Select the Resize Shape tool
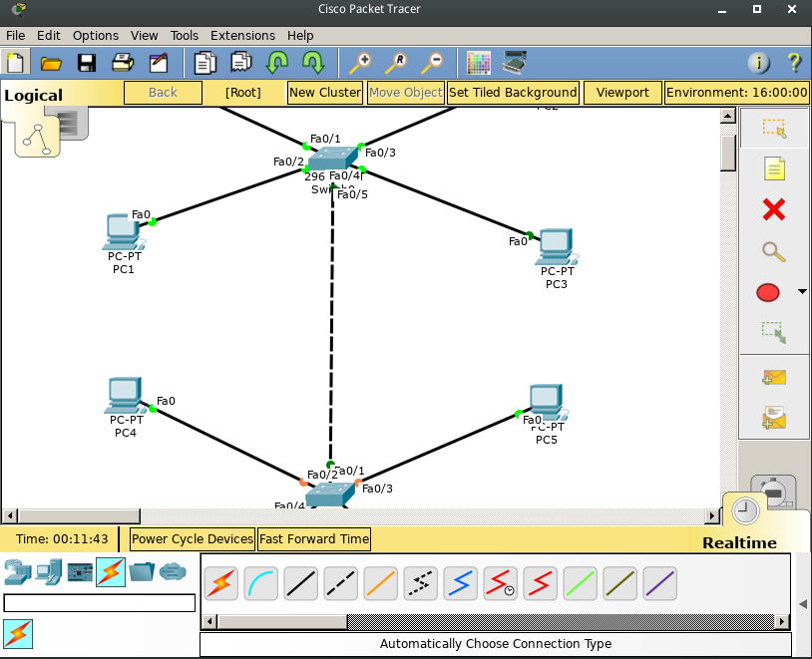 [x=773, y=332]
